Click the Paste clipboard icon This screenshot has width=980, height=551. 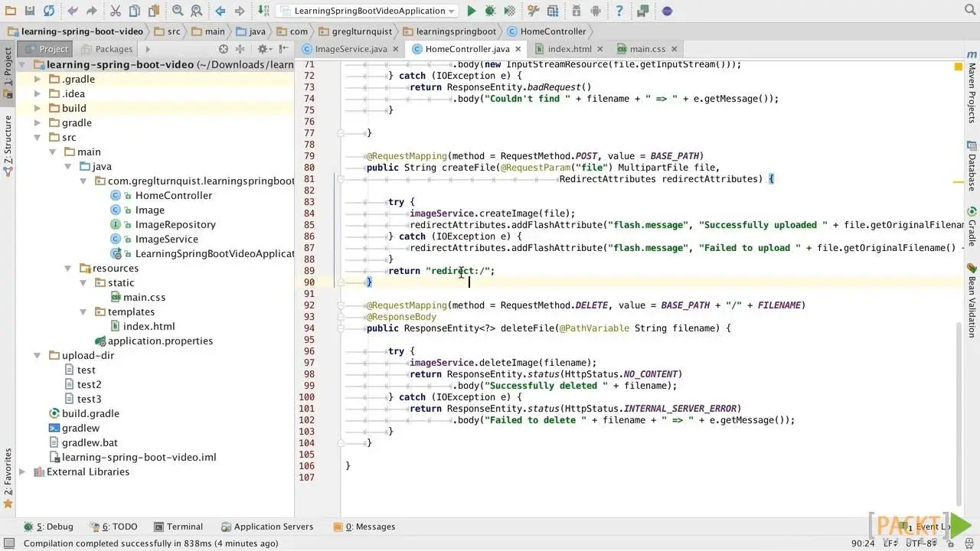pyautogui.click(x=154, y=11)
